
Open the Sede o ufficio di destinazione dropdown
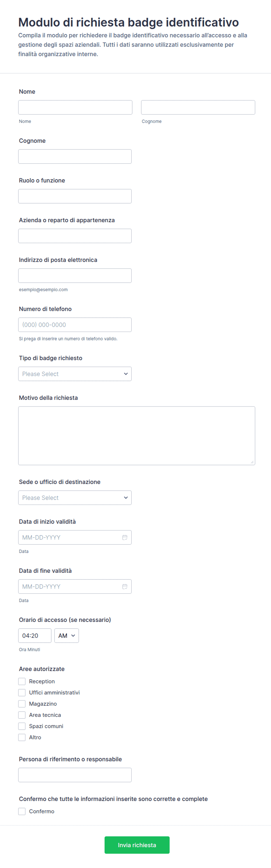(x=75, y=498)
